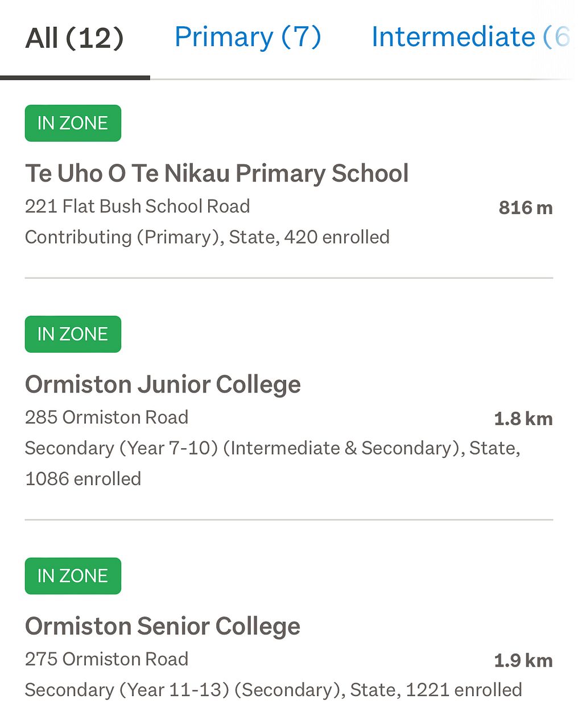578x728 pixels.
Task: Click the 816 m distance label
Action: click(x=525, y=208)
